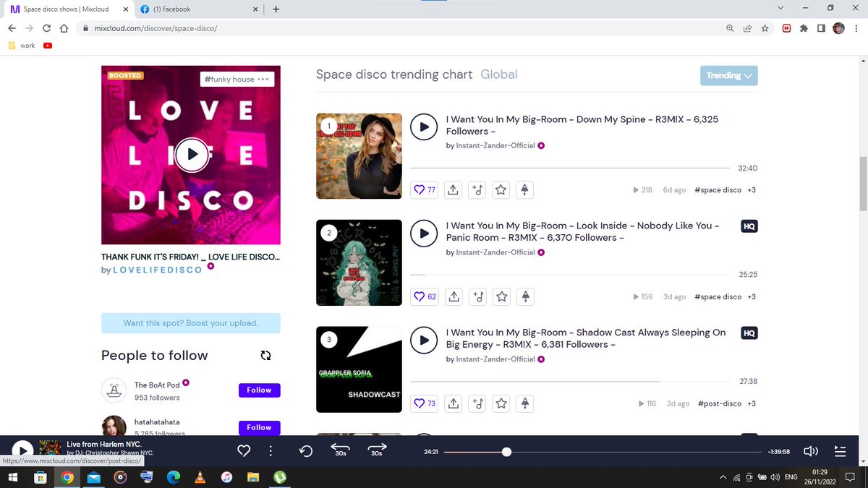Adjust player volume speaker icon

coord(811,451)
